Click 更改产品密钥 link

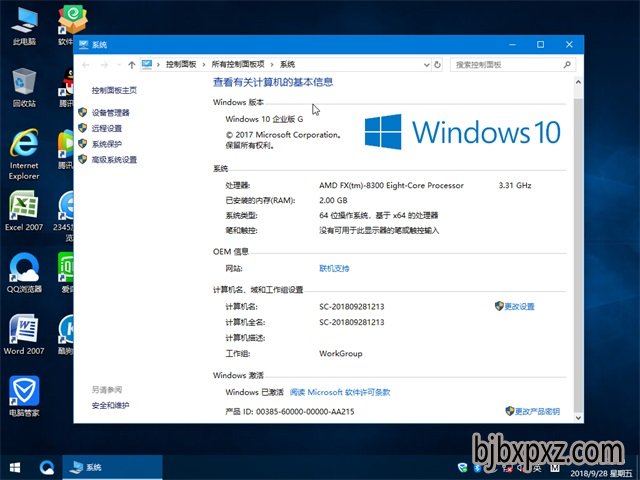click(537, 411)
